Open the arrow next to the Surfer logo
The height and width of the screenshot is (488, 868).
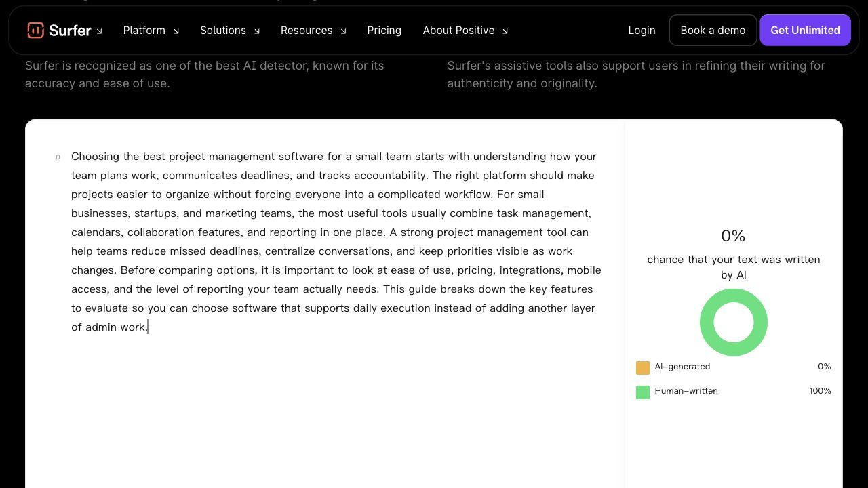click(99, 31)
